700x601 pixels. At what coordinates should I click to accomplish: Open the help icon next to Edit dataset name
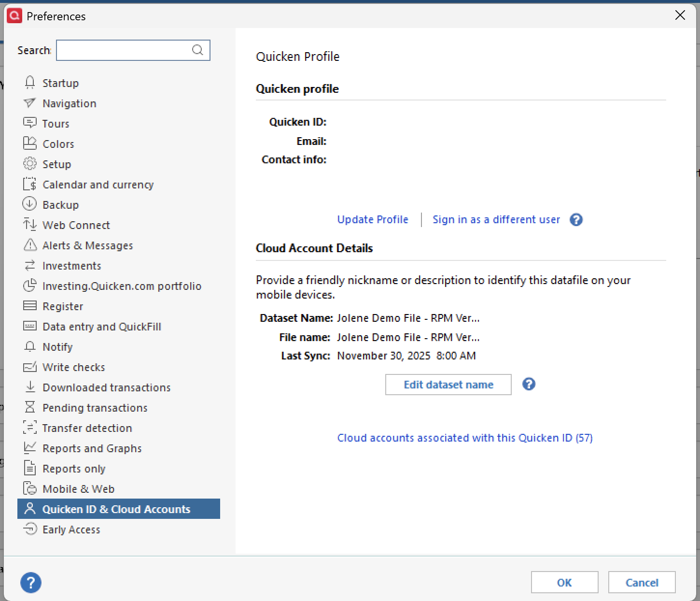tap(529, 384)
